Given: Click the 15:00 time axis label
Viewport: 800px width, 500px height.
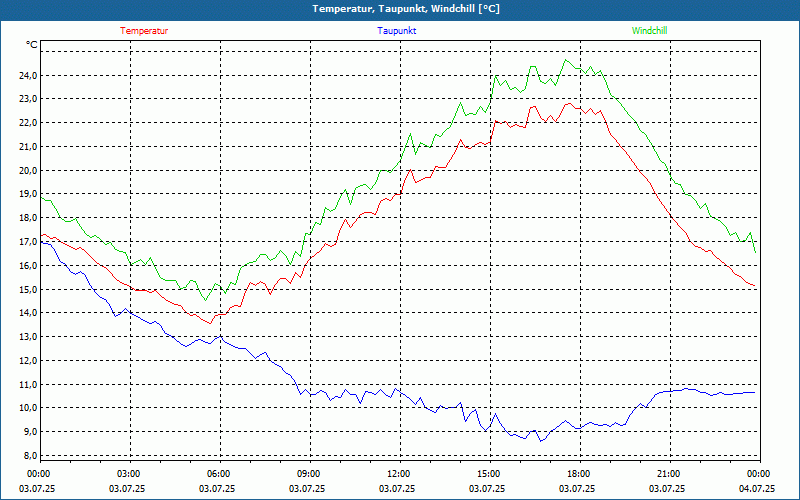Looking at the screenshot, I should coord(487,474).
